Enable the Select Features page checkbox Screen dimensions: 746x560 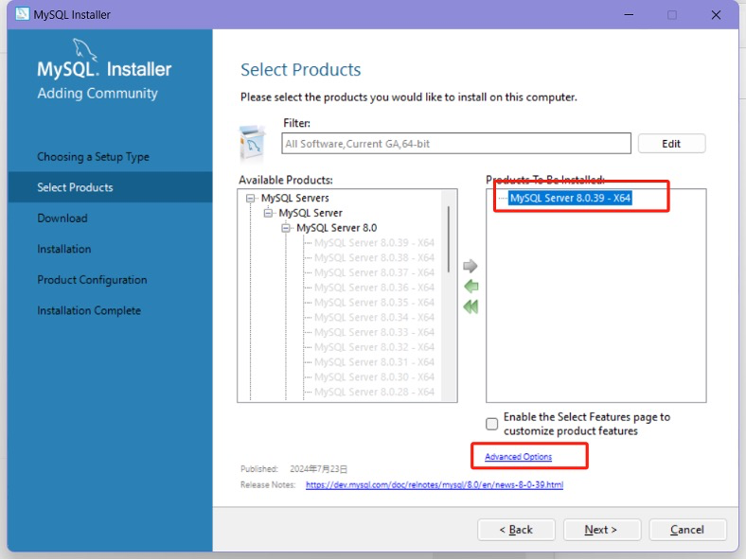click(x=492, y=424)
